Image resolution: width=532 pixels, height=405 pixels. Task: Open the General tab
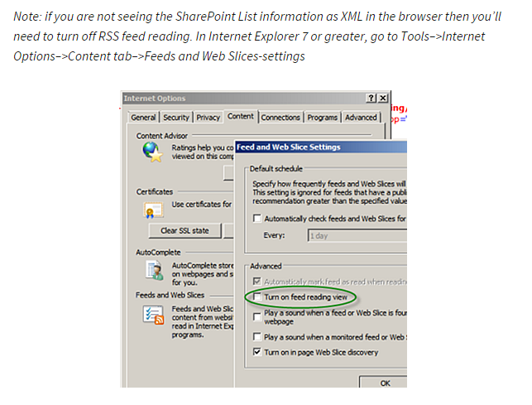click(143, 118)
